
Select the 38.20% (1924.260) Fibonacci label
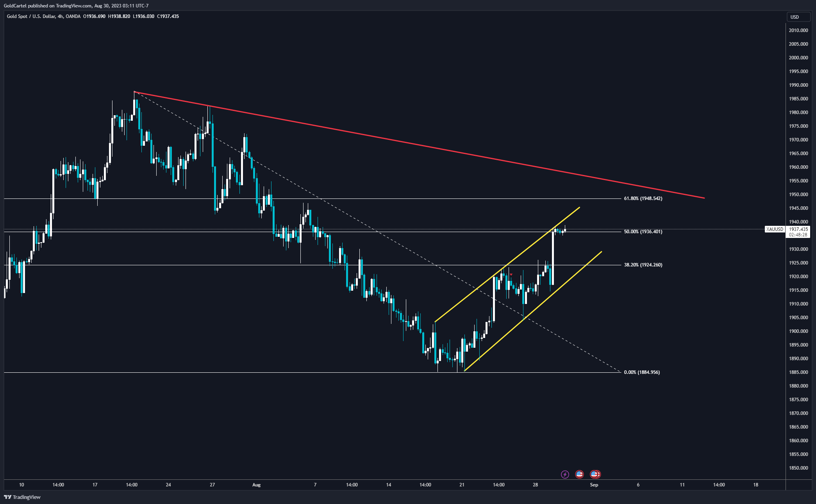tap(643, 265)
